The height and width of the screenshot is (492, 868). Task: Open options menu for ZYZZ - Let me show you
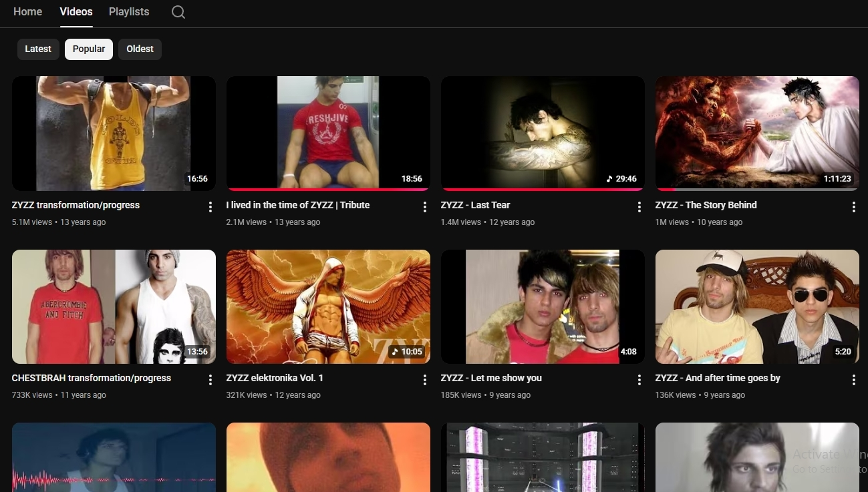click(639, 380)
